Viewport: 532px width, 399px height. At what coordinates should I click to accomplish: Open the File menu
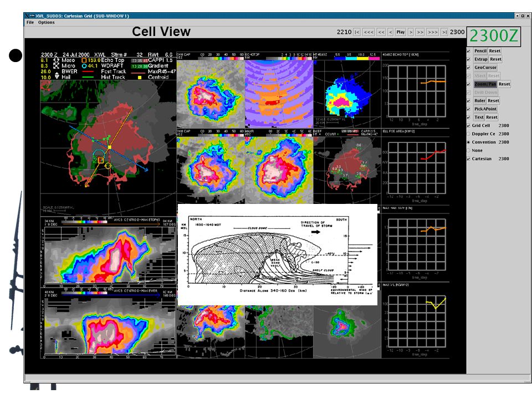pos(30,22)
